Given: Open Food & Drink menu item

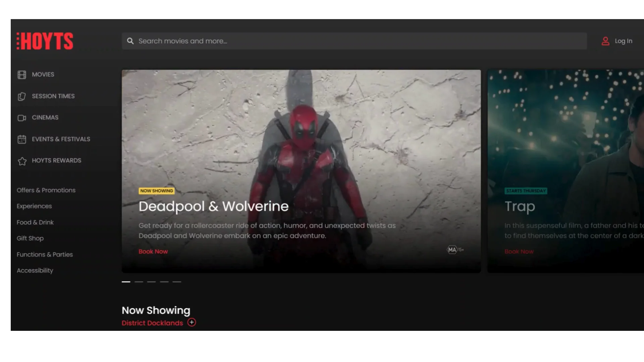Looking at the screenshot, I should [x=35, y=223].
